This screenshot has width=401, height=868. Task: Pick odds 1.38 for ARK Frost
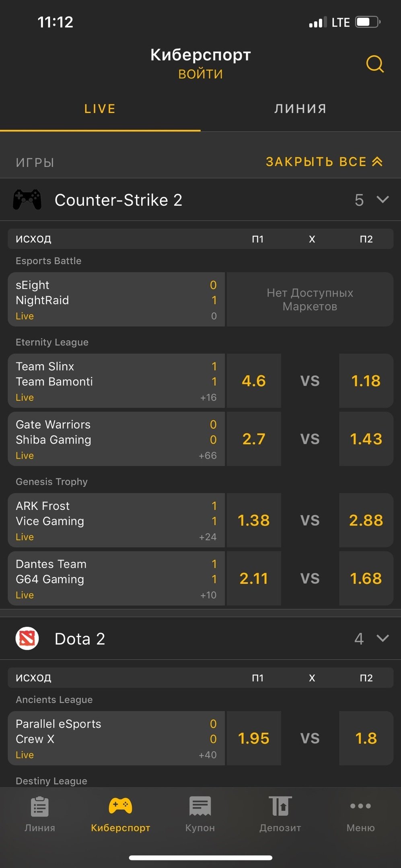pos(254,520)
